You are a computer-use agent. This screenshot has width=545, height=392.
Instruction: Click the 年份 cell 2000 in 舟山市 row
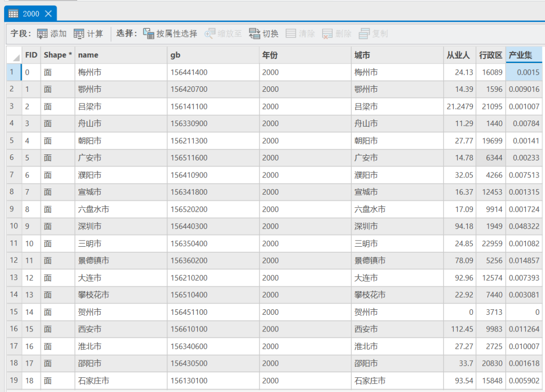pyautogui.click(x=305, y=124)
